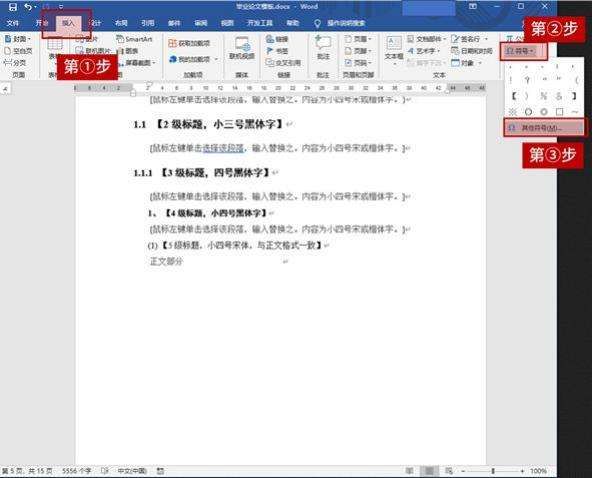
Task: Insert the 】 right bracket symbol
Action: point(574,96)
